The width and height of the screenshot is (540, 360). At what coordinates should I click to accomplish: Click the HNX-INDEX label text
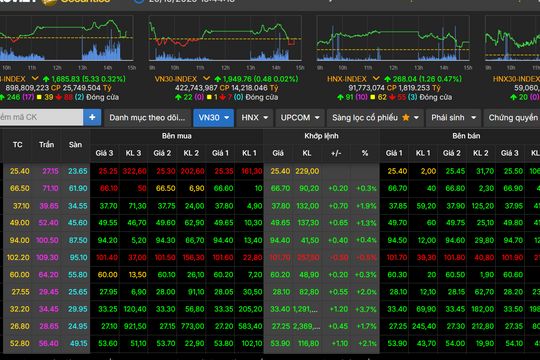click(346, 79)
